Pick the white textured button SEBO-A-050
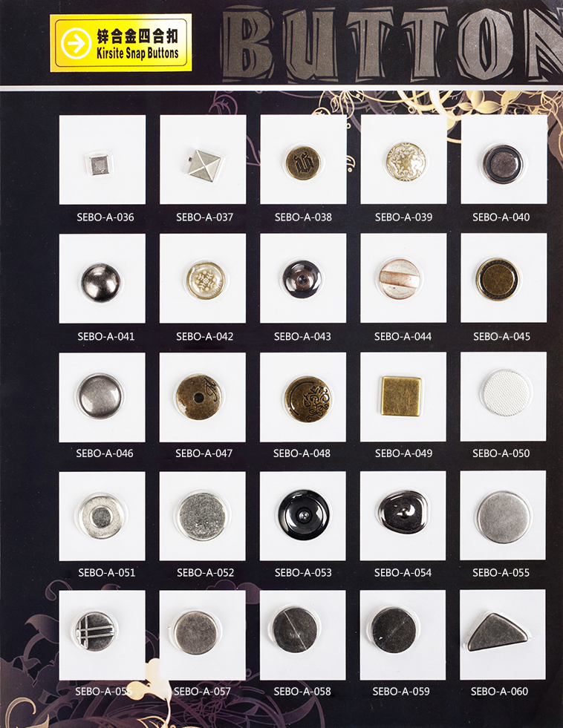 point(507,393)
